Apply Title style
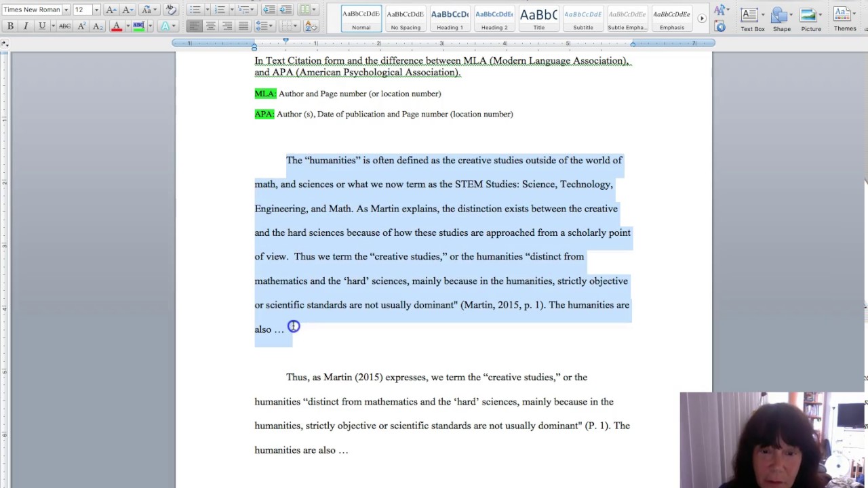Viewport: 868px width, 488px height. pos(538,18)
